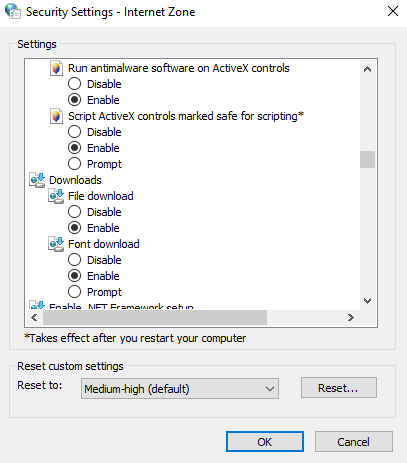Click the shield icon beside Run antimalware software
Screen dimensions: 407x463
[56, 68]
